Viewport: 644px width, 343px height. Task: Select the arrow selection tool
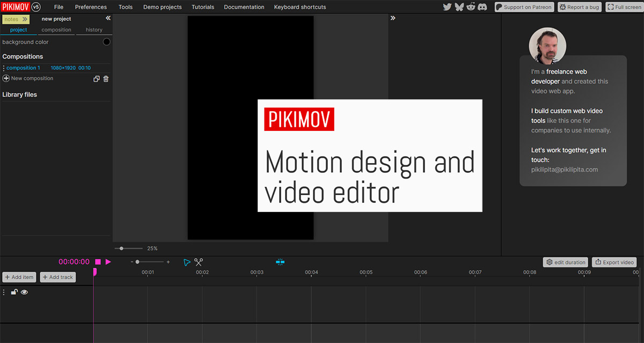click(187, 262)
